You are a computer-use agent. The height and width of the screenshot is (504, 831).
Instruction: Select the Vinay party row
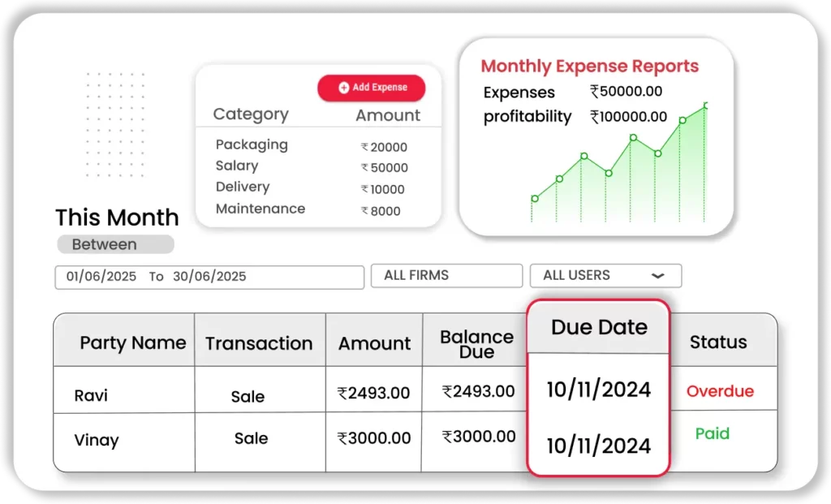point(97,441)
